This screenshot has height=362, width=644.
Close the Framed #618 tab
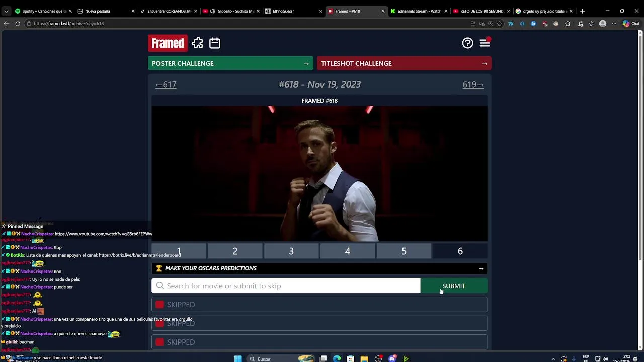383,11
